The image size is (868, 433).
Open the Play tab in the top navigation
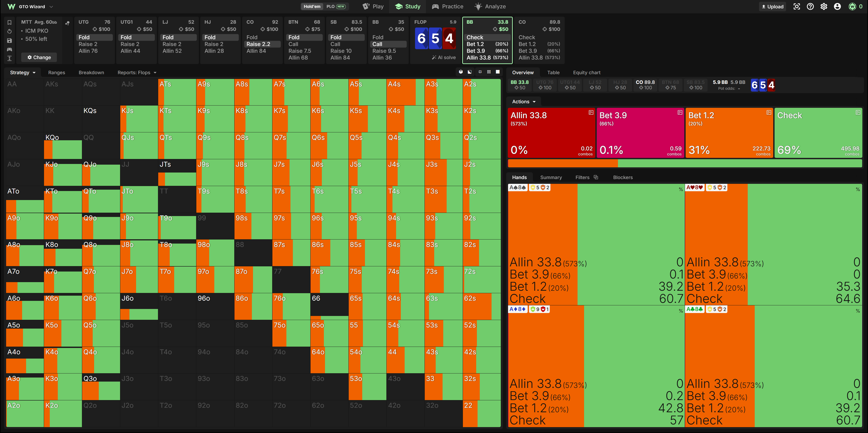click(x=373, y=6)
